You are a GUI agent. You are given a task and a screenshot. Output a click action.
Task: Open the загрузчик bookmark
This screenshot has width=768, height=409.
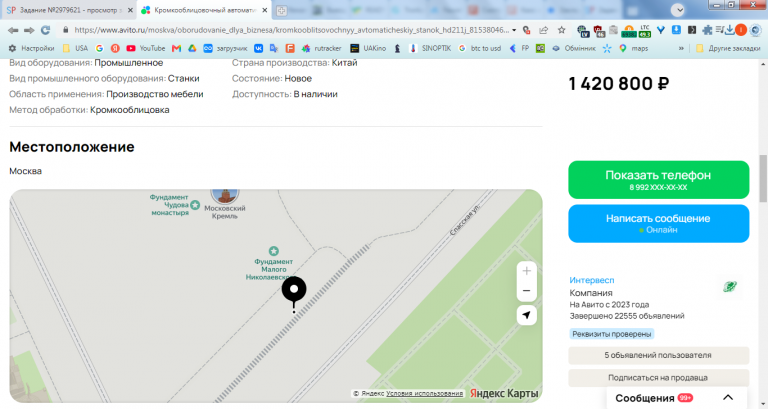coord(225,48)
